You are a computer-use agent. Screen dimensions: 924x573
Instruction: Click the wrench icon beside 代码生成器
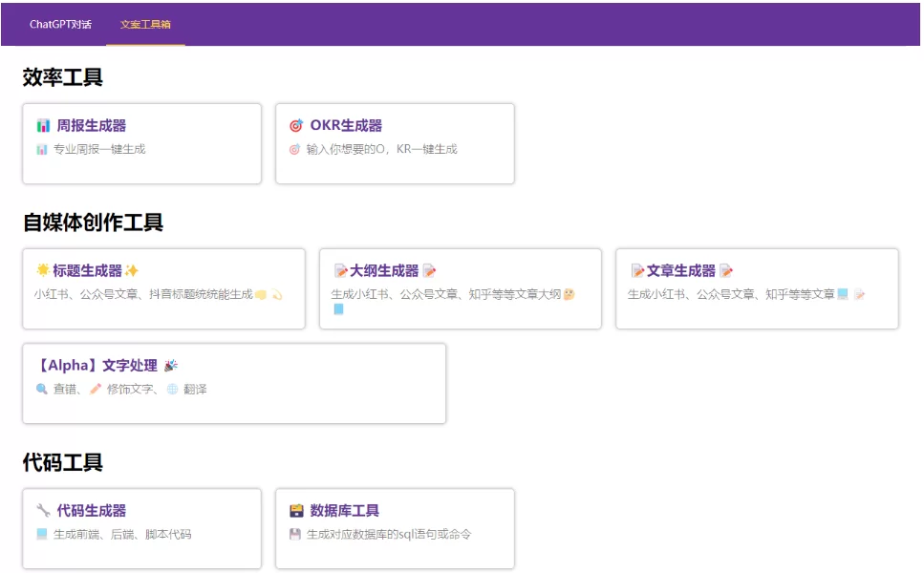43,511
